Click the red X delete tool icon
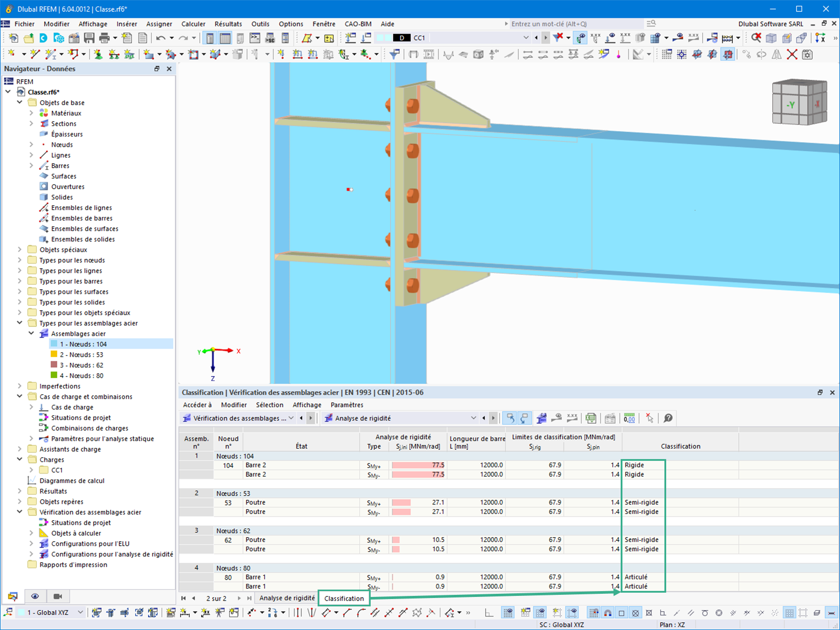The height and width of the screenshot is (630, 840). (x=792, y=54)
